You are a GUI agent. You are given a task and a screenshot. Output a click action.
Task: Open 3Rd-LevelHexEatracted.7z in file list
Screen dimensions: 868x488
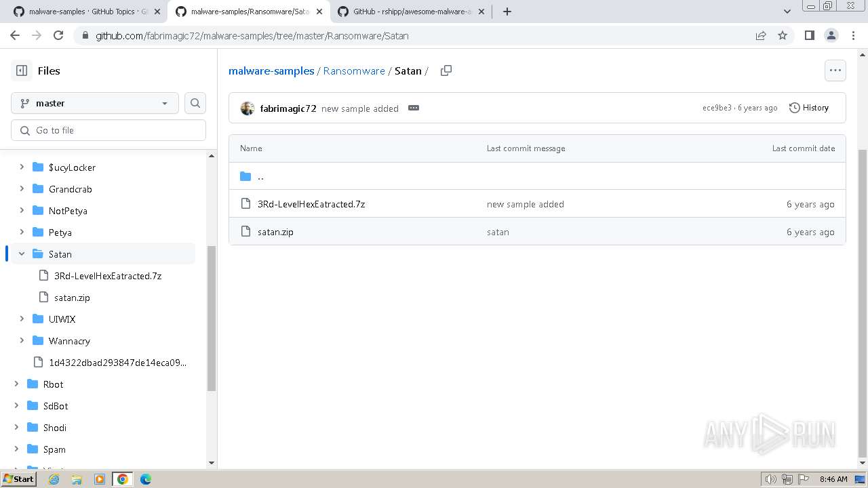311,204
